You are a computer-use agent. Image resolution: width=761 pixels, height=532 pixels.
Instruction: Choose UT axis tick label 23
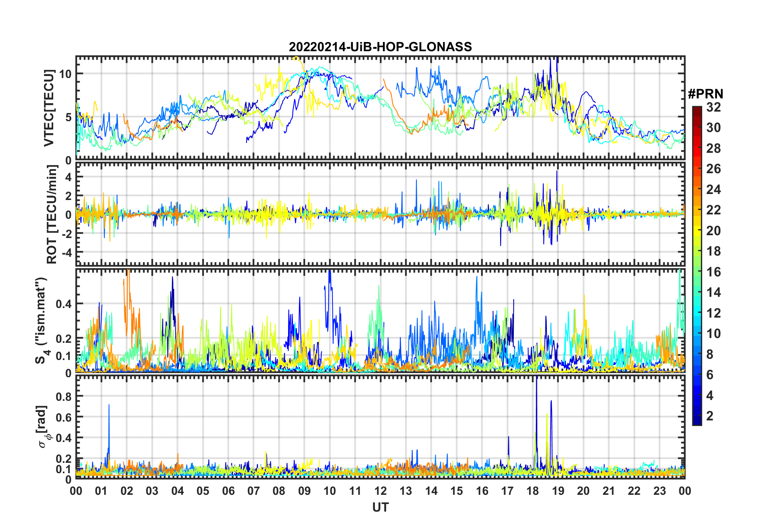point(659,491)
